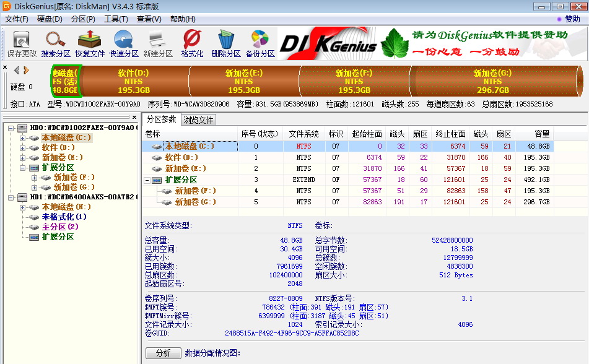Select 软件(D:) tree item
Viewport: 589px width, 364px height.
[58, 147]
